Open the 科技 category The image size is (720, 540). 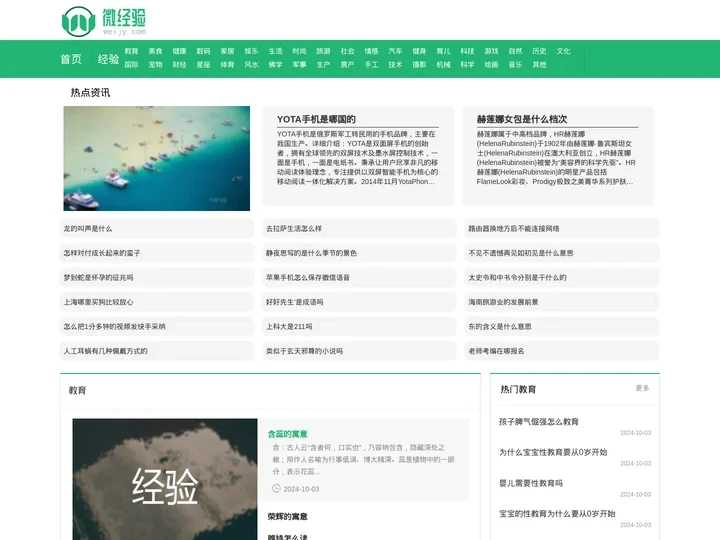pyautogui.click(x=467, y=51)
